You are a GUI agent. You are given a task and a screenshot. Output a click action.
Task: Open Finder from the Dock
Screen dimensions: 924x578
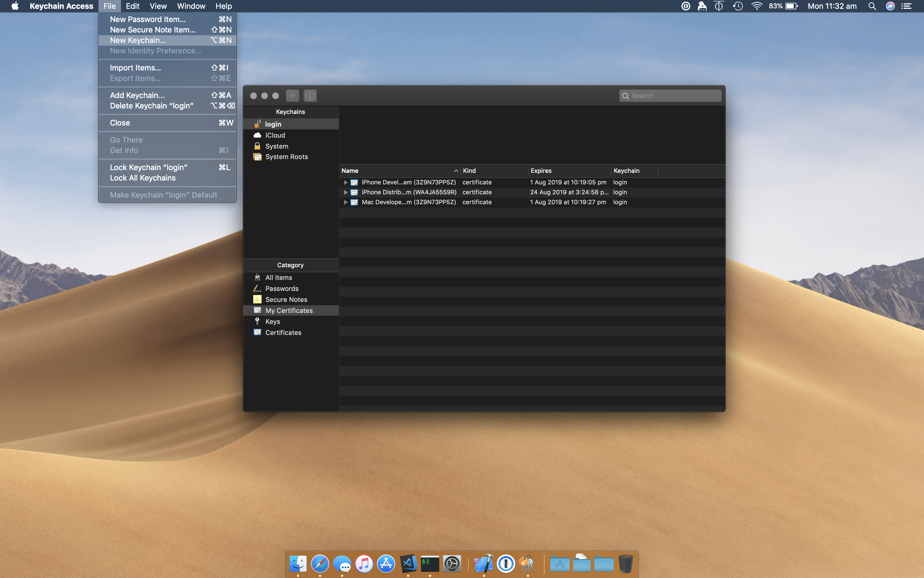tap(298, 563)
